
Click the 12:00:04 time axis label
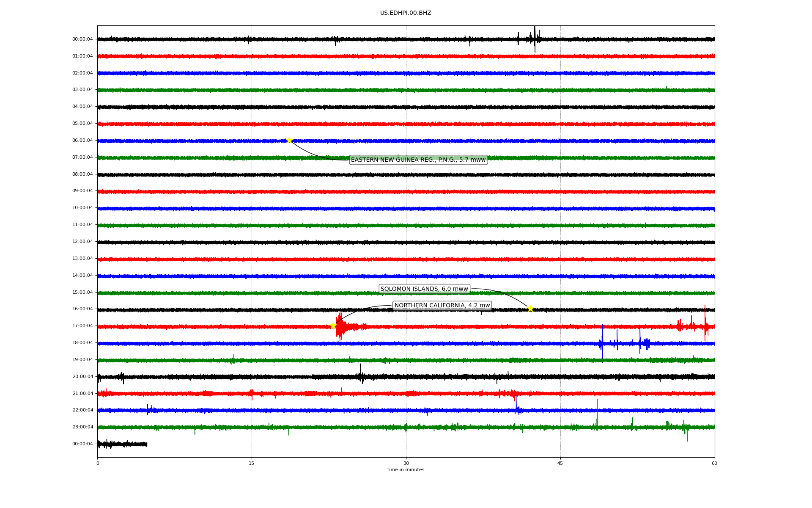click(82, 241)
